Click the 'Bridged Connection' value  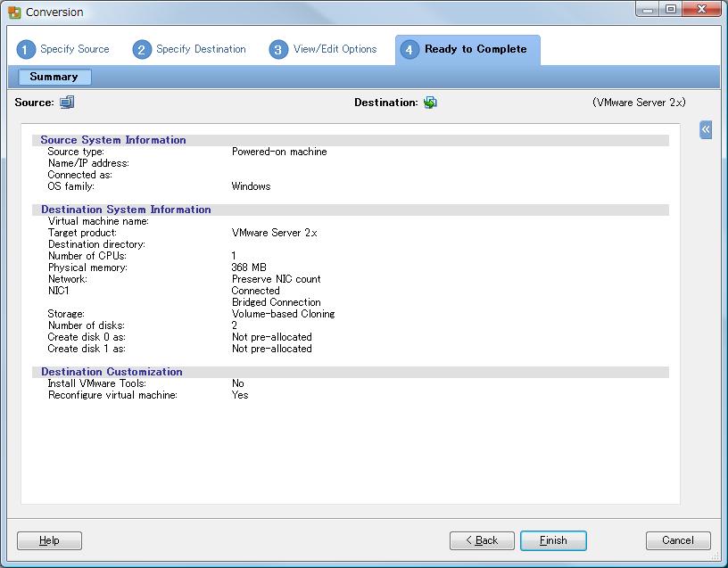tap(277, 302)
